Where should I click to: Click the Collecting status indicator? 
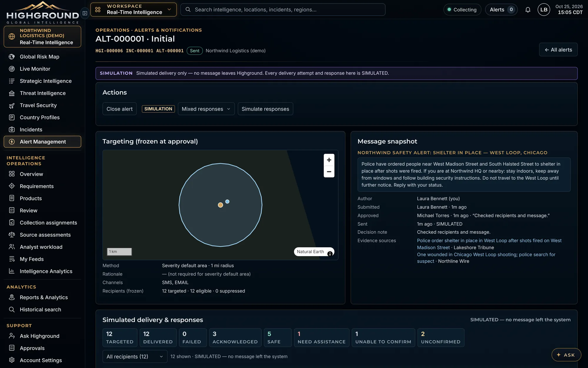(462, 10)
